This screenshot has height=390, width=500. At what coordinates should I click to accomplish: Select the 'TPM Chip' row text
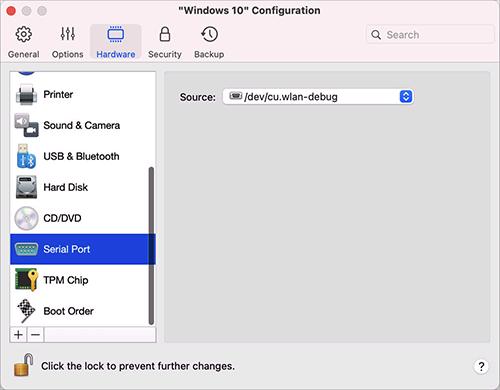pyautogui.click(x=66, y=280)
